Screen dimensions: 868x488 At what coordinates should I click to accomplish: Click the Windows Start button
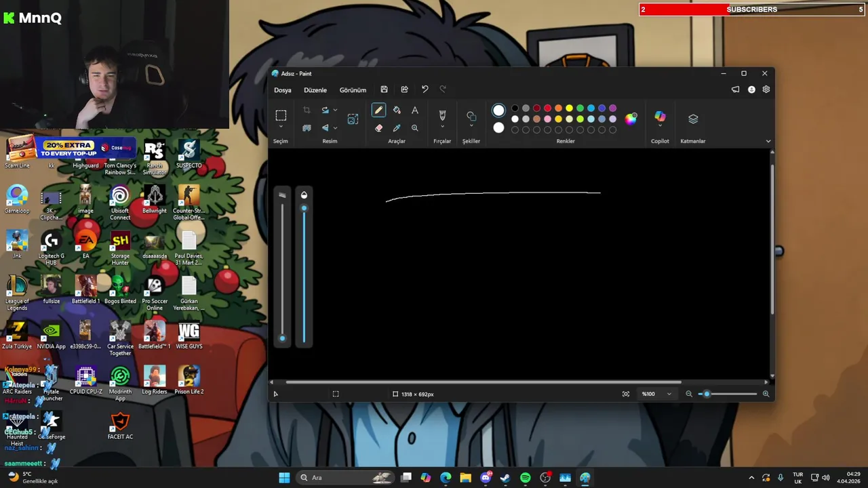284,478
